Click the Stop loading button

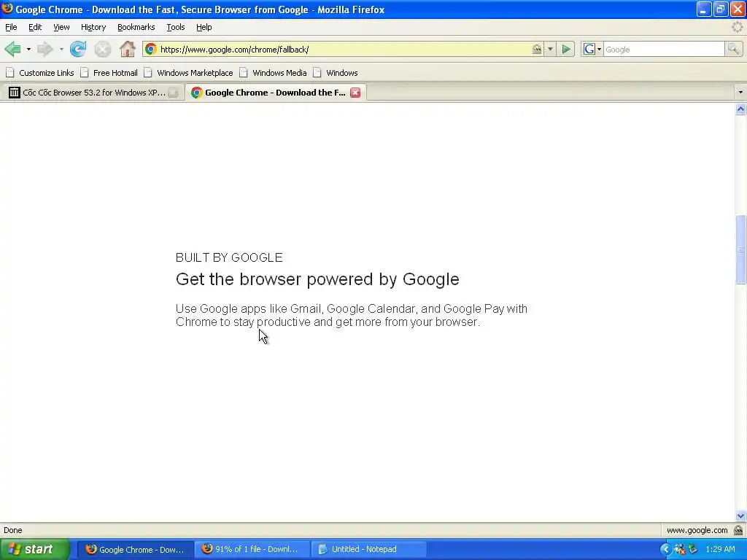tap(102, 49)
